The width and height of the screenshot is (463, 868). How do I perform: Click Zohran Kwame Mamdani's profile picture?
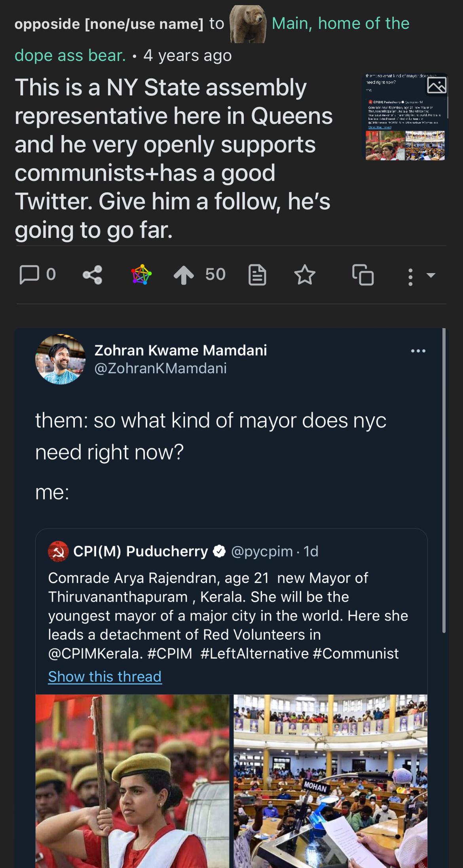[x=61, y=359]
